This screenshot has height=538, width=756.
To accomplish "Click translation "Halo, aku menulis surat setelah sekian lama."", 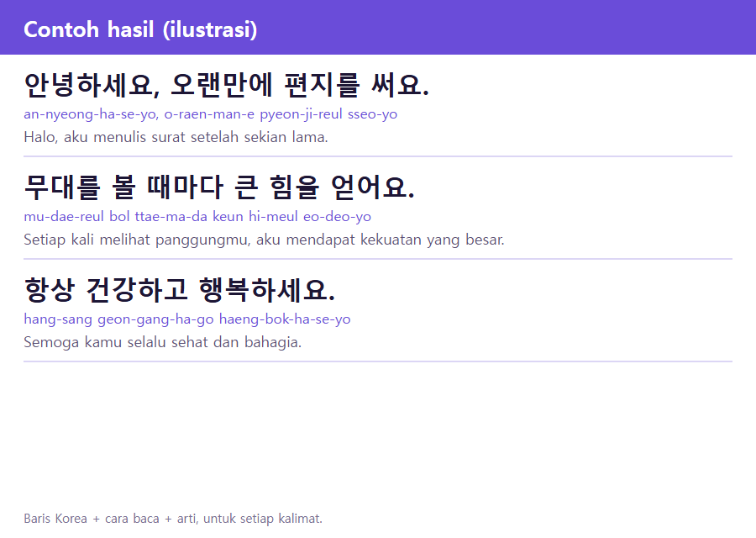I will pyautogui.click(x=176, y=137).
